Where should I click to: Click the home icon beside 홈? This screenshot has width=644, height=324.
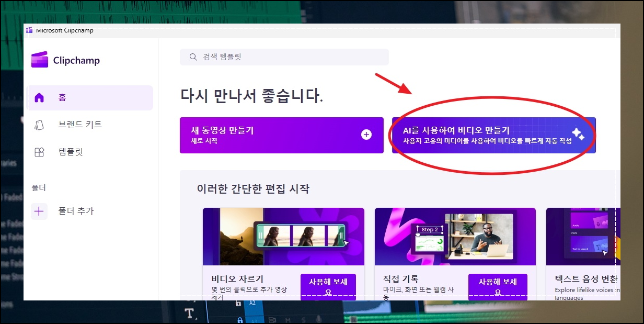[39, 98]
